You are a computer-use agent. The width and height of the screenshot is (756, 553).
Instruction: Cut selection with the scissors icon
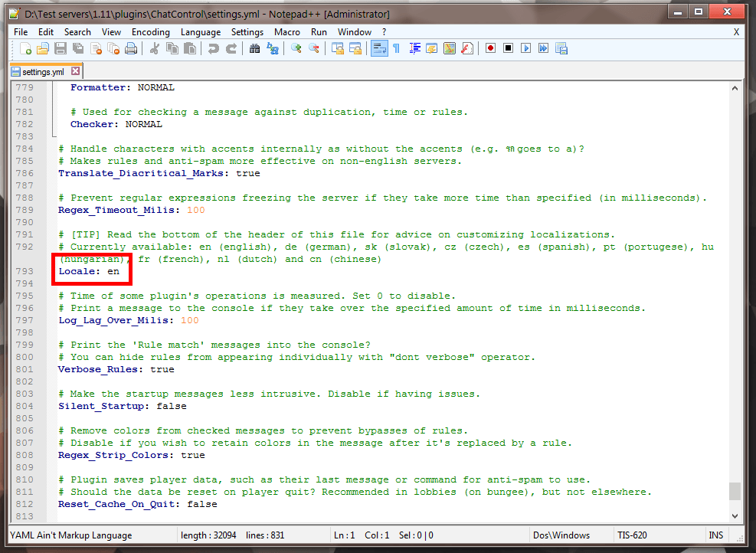point(154,49)
